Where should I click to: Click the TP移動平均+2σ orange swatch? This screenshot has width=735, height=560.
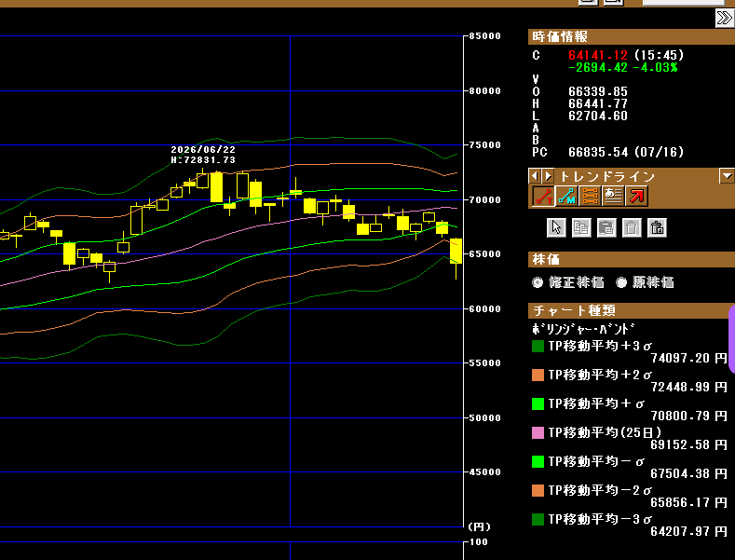coord(538,375)
